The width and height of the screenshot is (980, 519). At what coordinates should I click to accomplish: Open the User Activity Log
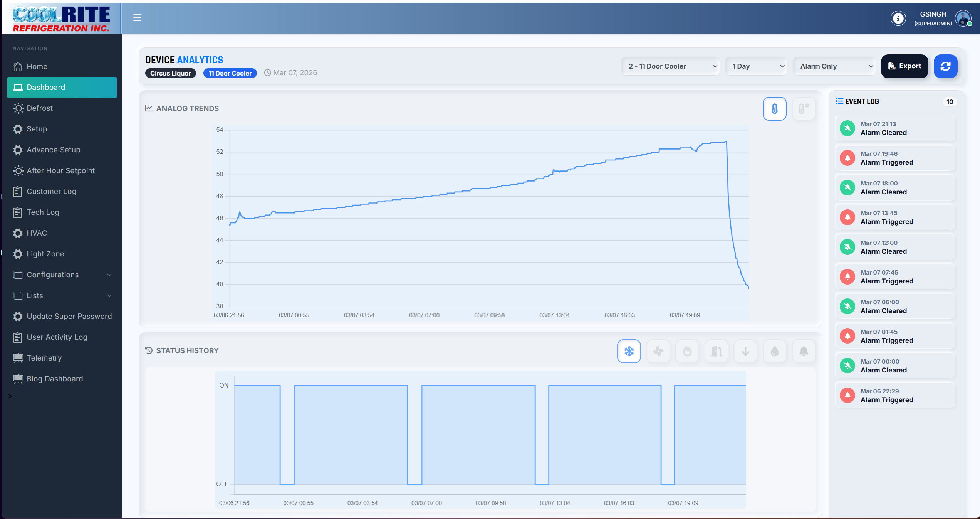point(57,337)
